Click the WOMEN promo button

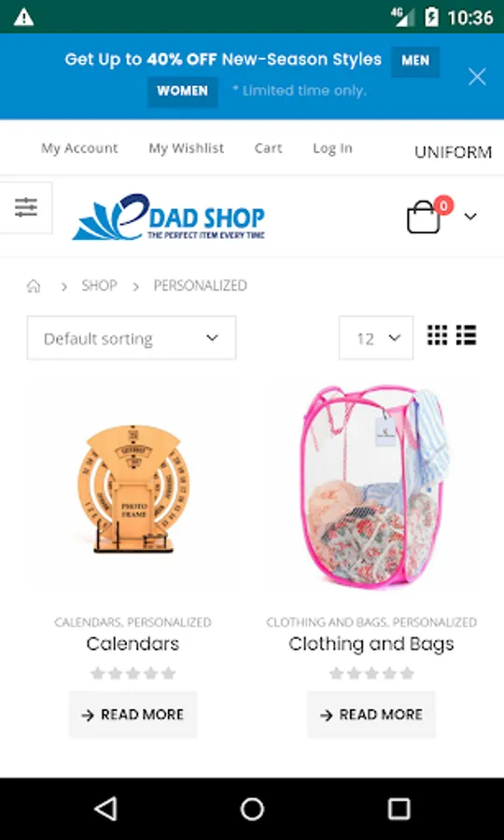[183, 91]
